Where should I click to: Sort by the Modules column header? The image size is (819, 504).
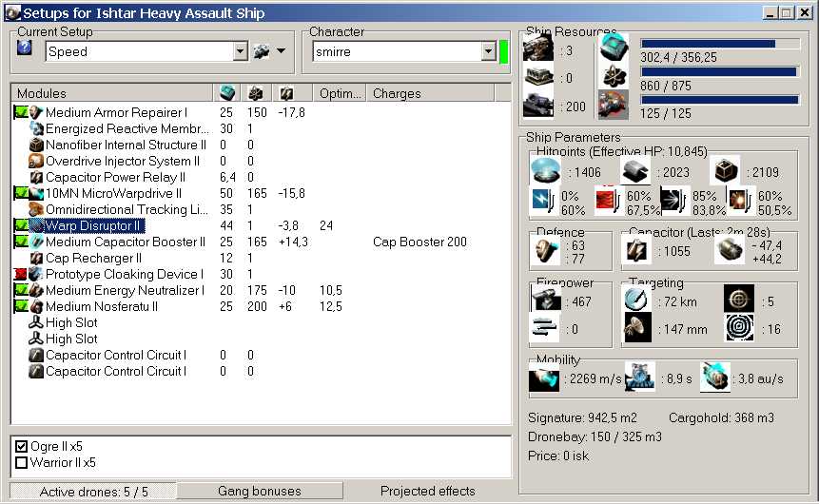click(x=112, y=93)
